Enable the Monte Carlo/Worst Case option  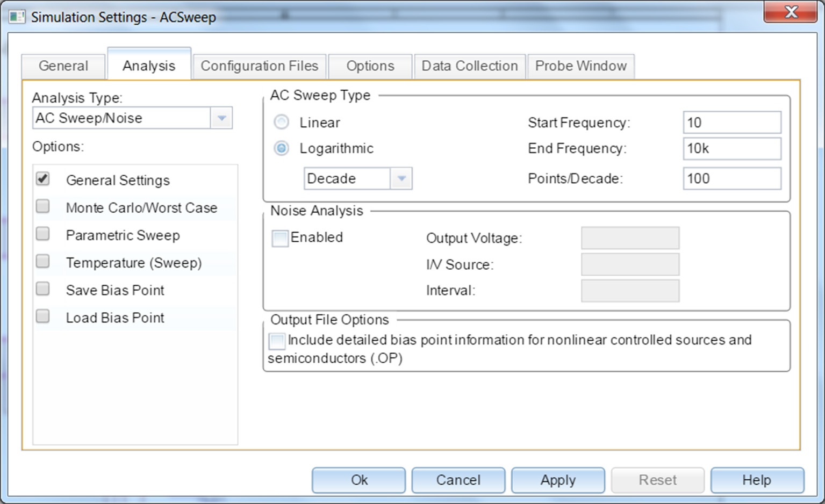(x=42, y=207)
